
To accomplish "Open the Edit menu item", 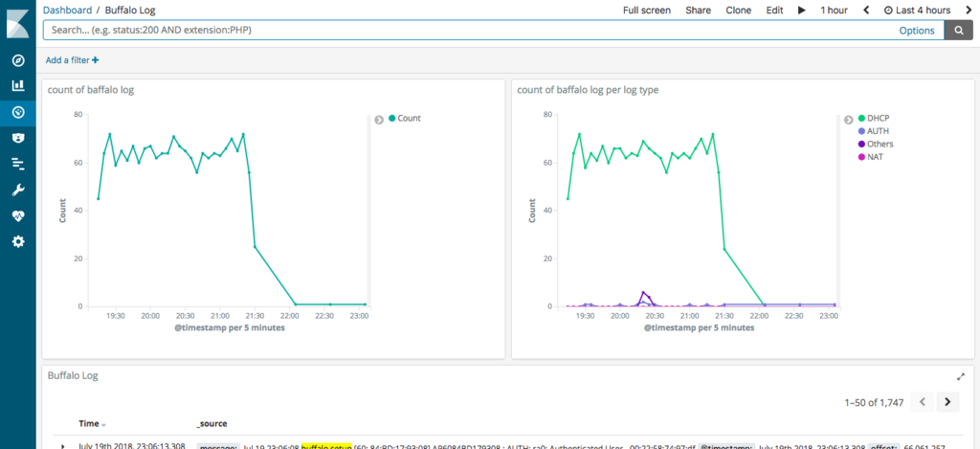I will (x=774, y=10).
